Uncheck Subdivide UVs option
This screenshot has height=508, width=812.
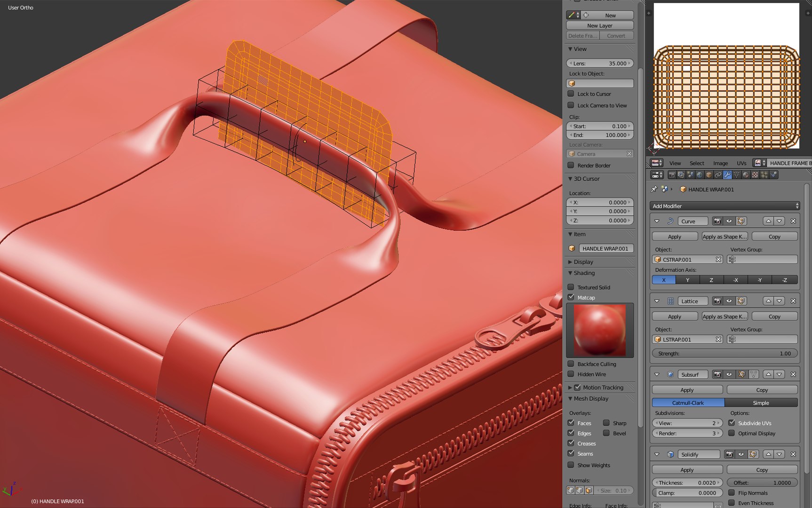point(732,423)
